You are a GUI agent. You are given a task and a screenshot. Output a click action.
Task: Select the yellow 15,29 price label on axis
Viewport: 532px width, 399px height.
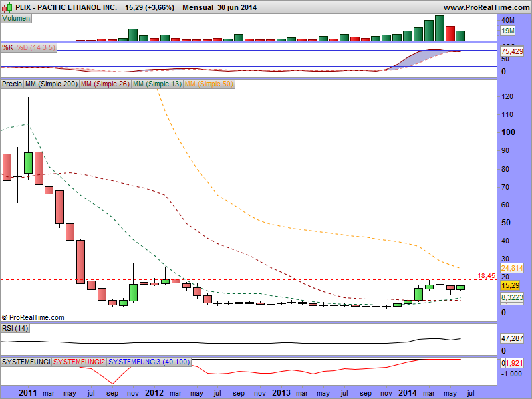(510, 285)
